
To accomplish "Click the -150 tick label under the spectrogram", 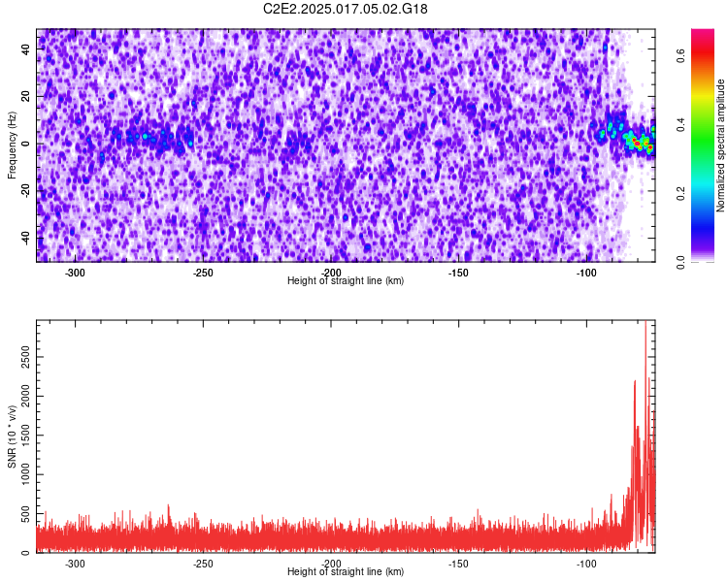I will pyautogui.click(x=459, y=273).
